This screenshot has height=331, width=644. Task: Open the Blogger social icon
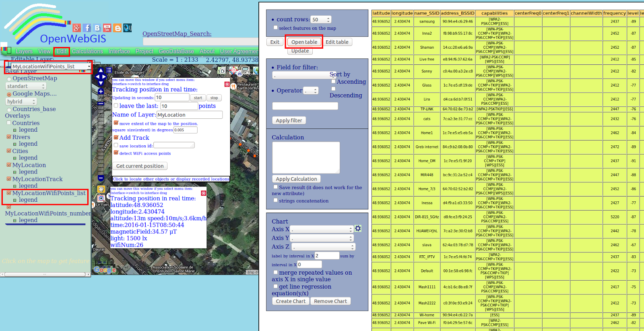[118, 28]
